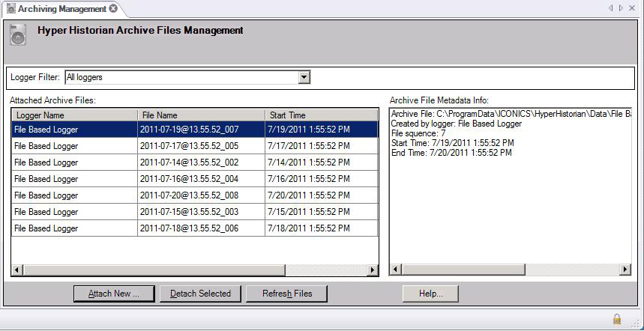The image size is (644, 331).
Task: Click the Archiving Management tab label
Action: click(61, 8)
